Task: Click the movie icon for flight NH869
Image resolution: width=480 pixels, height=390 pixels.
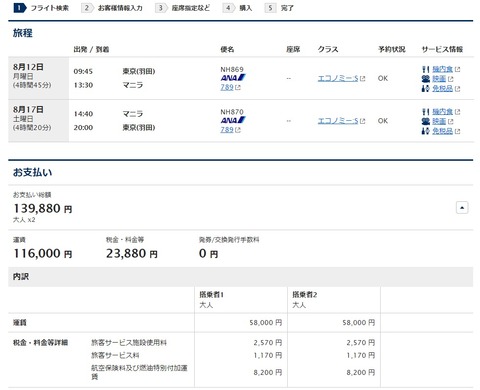Action: [x=425, y=79]
